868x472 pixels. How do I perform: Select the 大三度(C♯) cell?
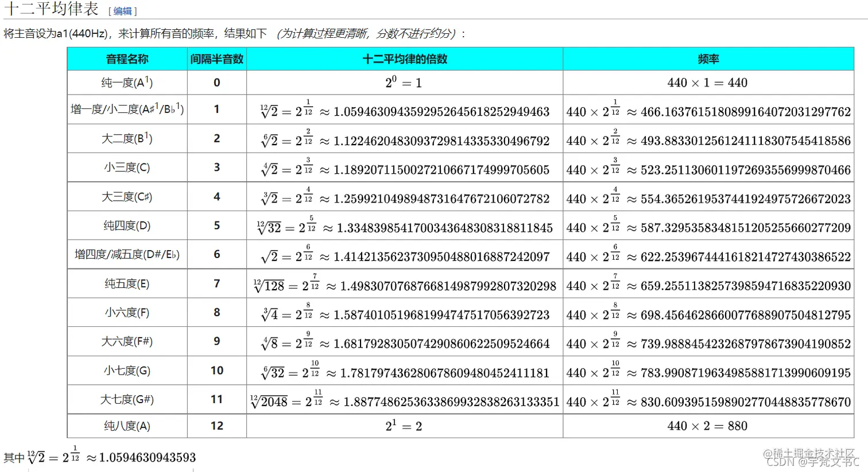(x=127, y=197)
